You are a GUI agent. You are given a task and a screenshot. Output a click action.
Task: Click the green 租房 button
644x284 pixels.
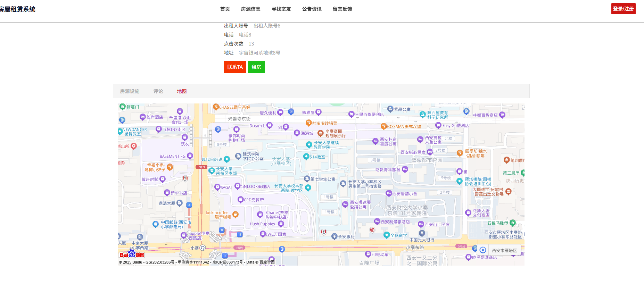tap(256, 67)
